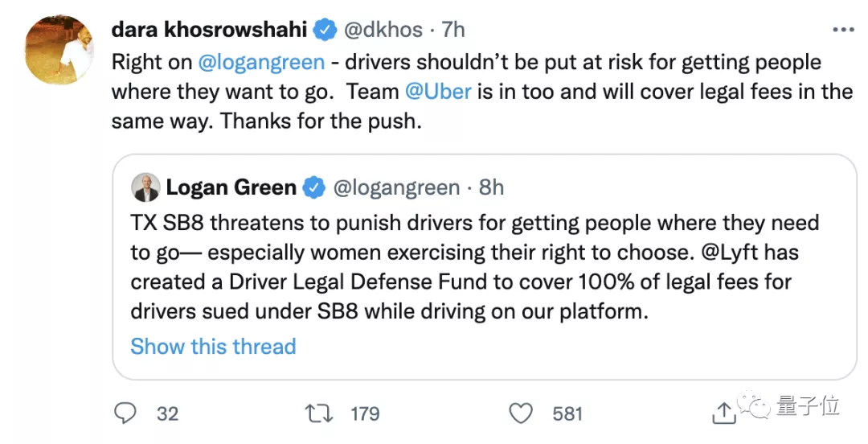Image resolution: width=868 pixels, height=444 pixels.
Task: Click the dara khosrowshahi display name
Action: click(x=209, y=30)
